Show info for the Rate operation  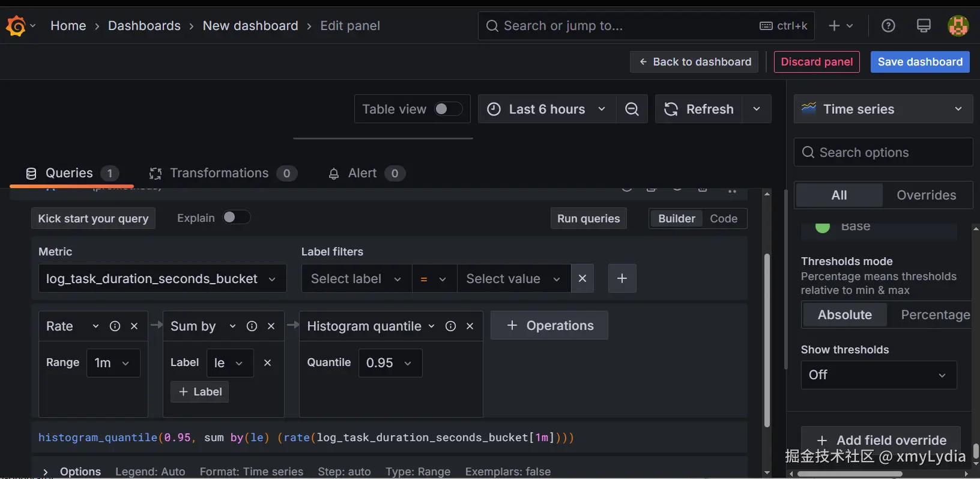(115, 326)
